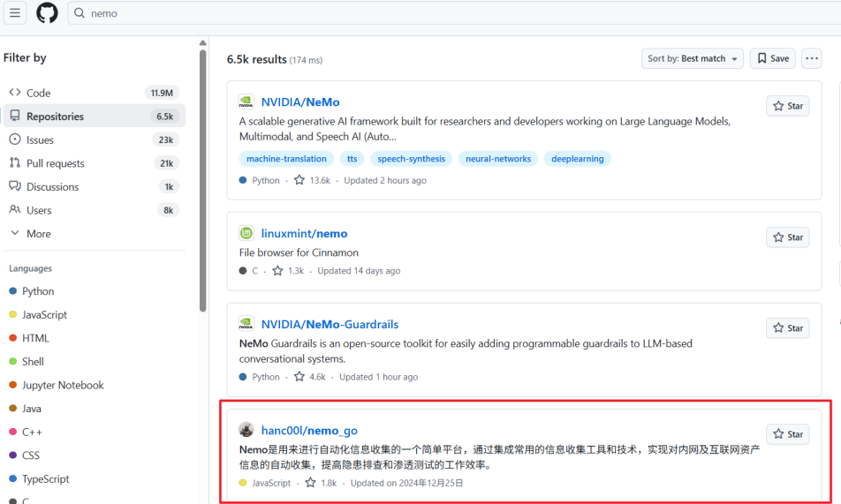The height and width of the screenshot is (504, 841).
Task: Select the speech-synthesis topic tag
Action: [412, 159]
